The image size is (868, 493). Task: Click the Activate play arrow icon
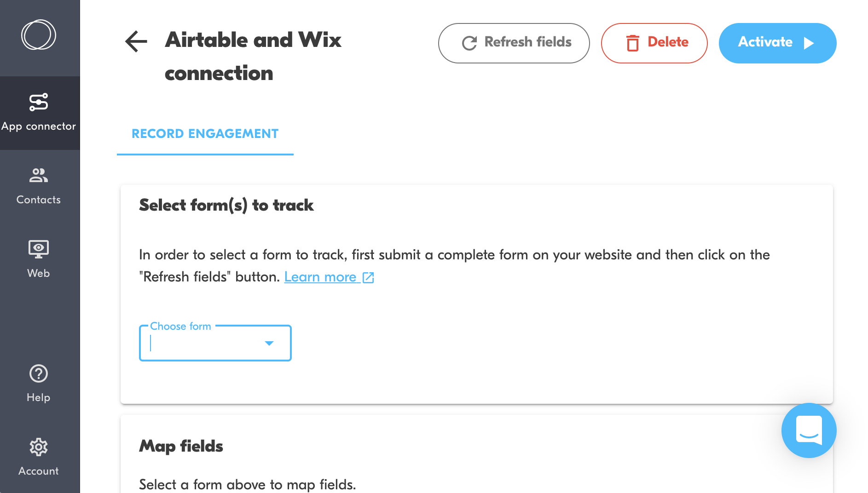click(x=809, y=43)
